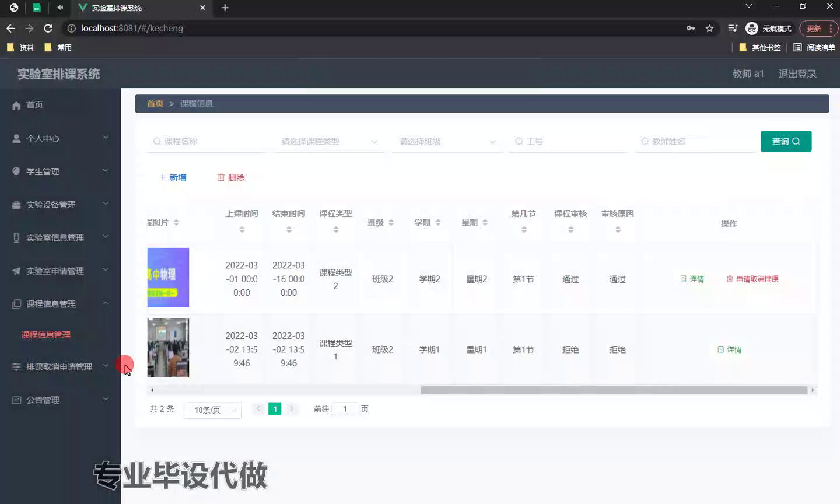Click the horizontal table scrollbar thumb
Screen dimensions: 840x504
614,390
